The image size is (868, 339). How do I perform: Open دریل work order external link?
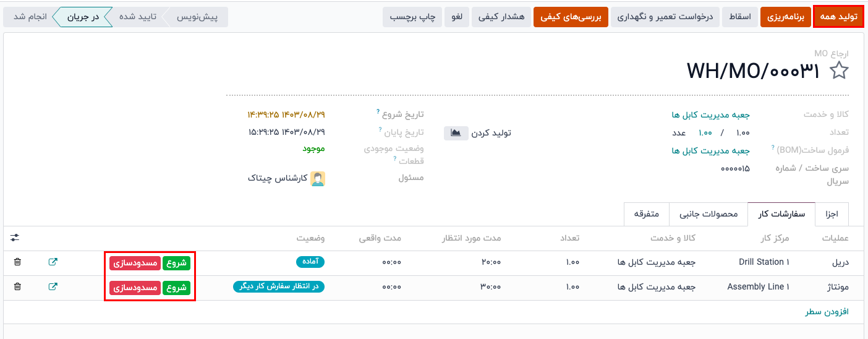53,262
